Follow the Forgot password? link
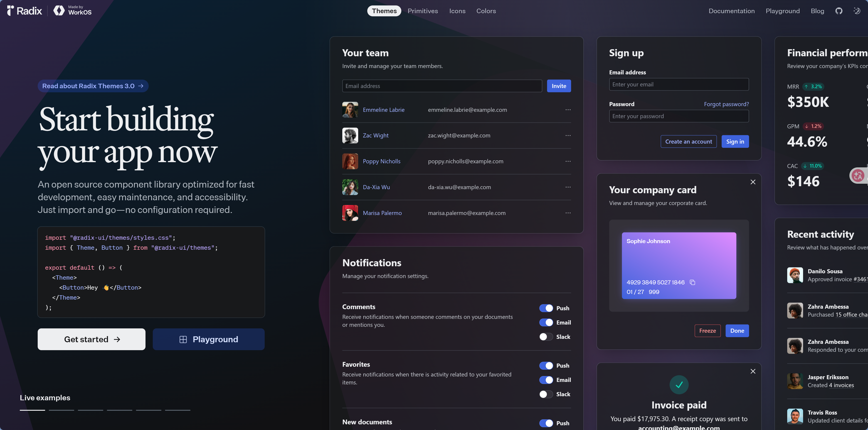This screenshot has height=430, width=868. [x=726, y=104]
